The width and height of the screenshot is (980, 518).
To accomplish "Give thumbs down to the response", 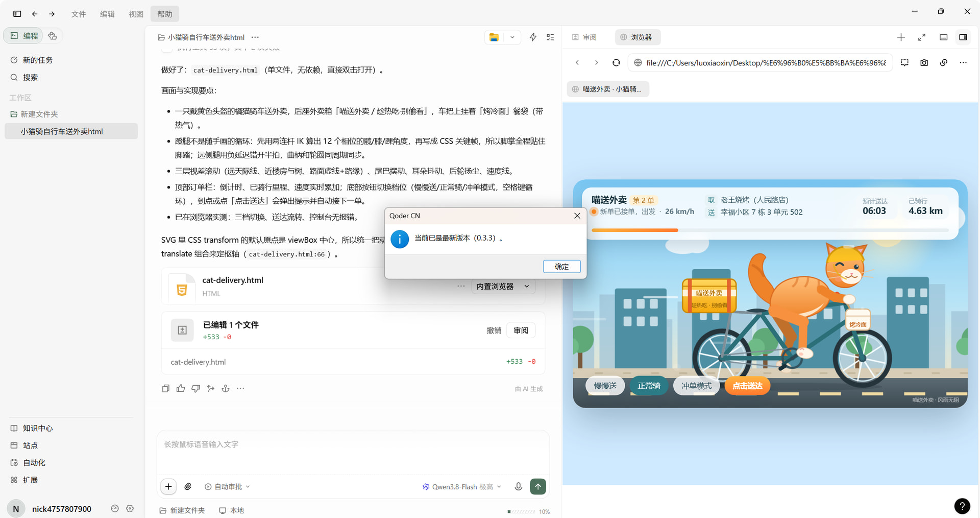I will (195, 389).
